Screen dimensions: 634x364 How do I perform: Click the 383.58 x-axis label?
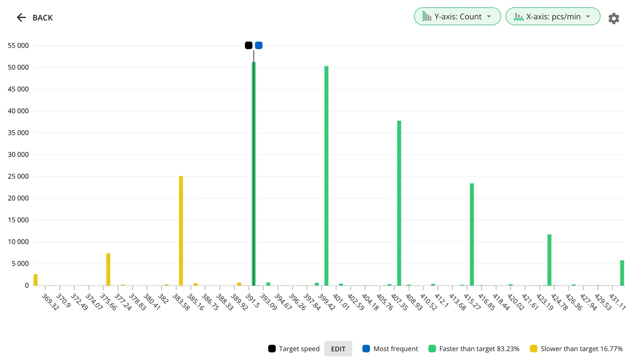tap(181, 302)
